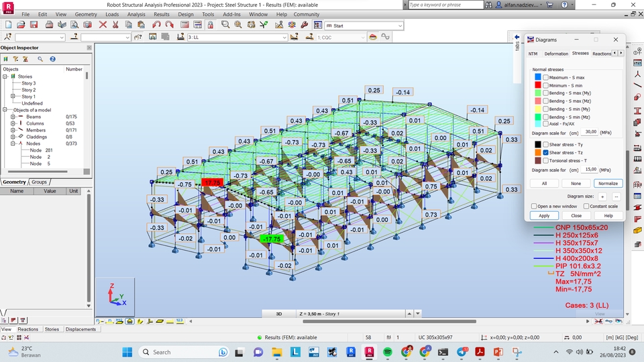644x362 pixels.
Task: Click the Nodes icon in right toolbar
Action: coord(637,74)
